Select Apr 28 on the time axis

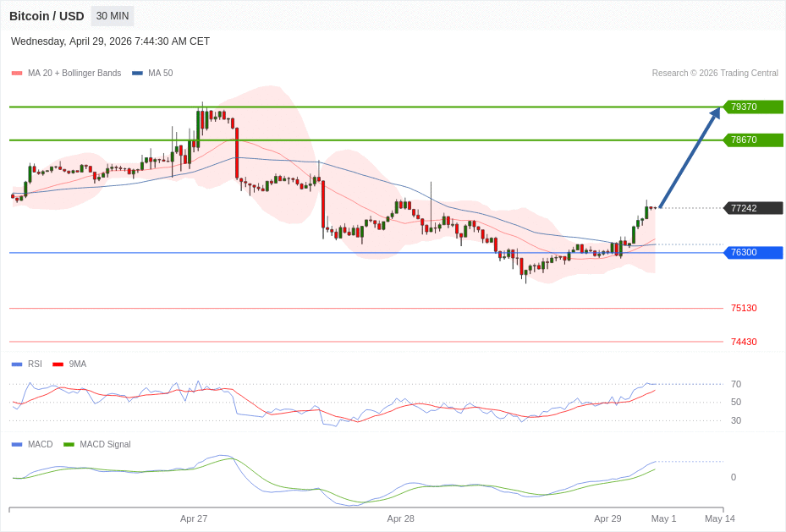[401, 518]
